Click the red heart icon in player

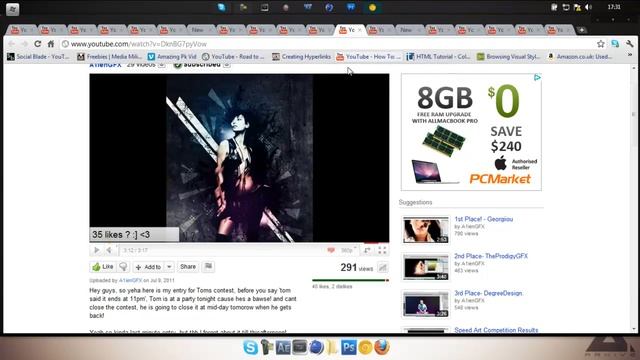coord(331,250)
